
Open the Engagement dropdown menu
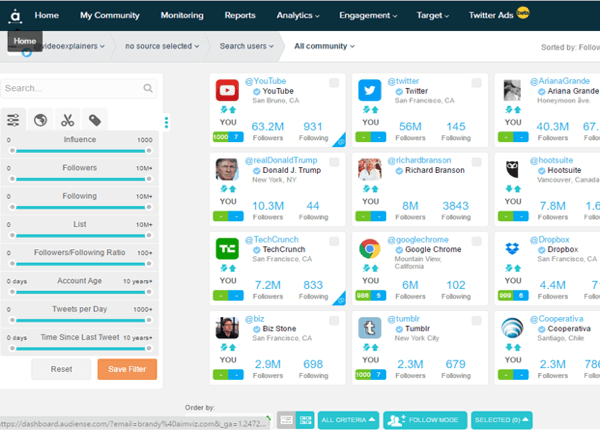368,15
